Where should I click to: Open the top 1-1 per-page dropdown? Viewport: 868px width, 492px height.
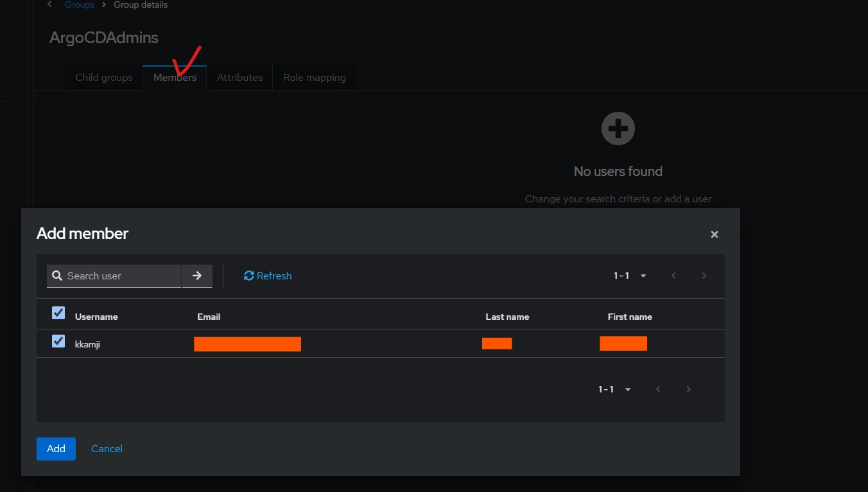pyautogui.click(x=630, y=276)
